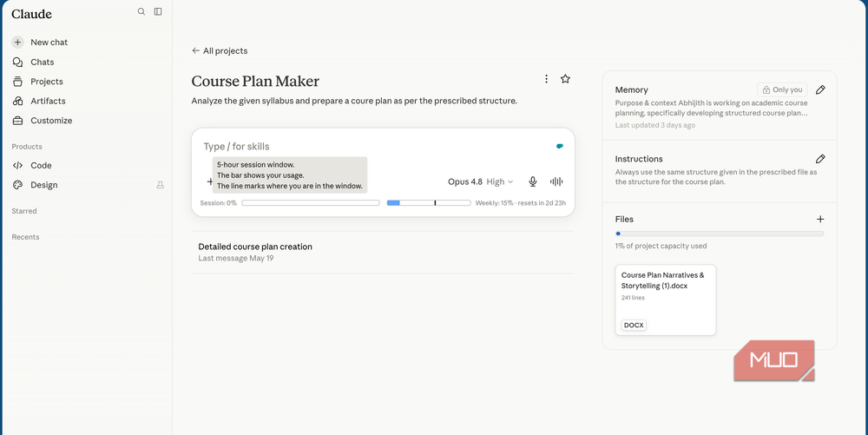Click the Projects stack icon
The height and width of the screenshot is (435, 868).
tap(17, 82)
